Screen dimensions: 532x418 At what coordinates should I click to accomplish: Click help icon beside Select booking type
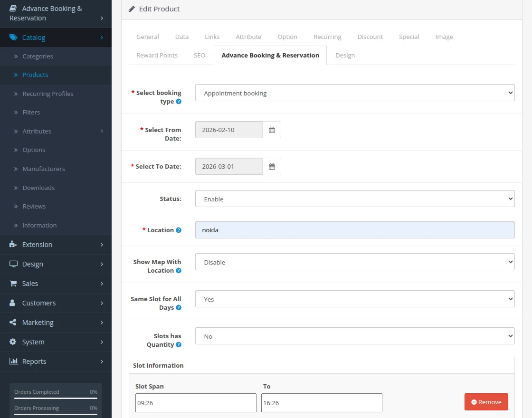[179, 102]
